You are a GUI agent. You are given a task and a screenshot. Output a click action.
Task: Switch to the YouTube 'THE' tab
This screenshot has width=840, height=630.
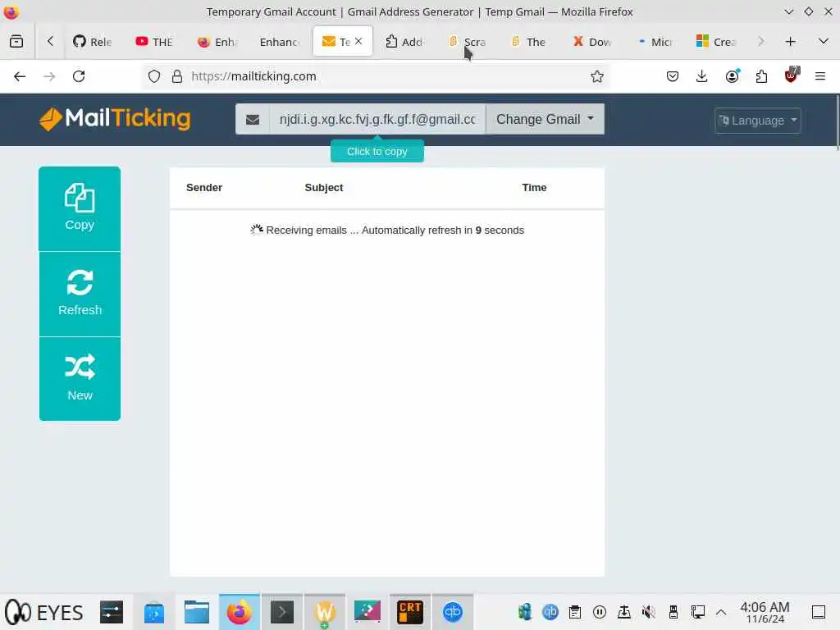(x=154, y=41)
